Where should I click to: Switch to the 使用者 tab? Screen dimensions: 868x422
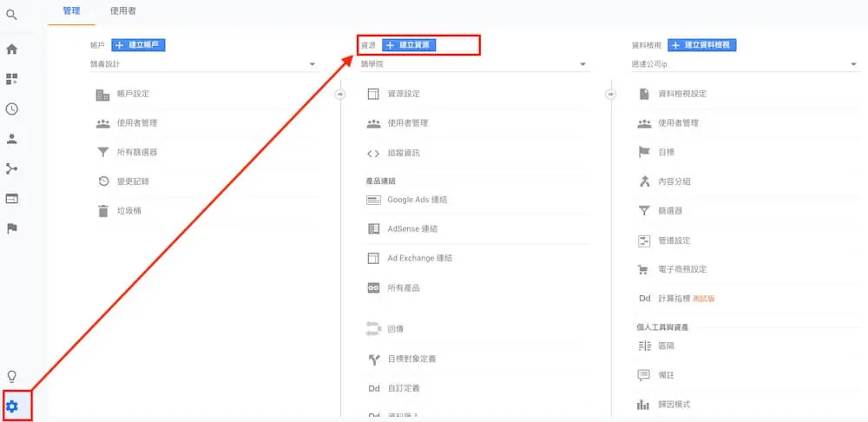point(123,11)
